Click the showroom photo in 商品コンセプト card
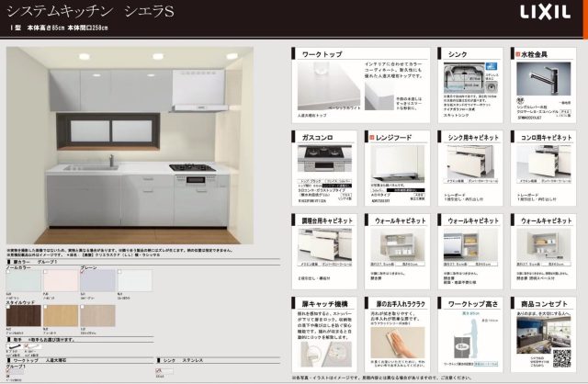This screenshot has width=588, height=384. click(x=543, y=334)
